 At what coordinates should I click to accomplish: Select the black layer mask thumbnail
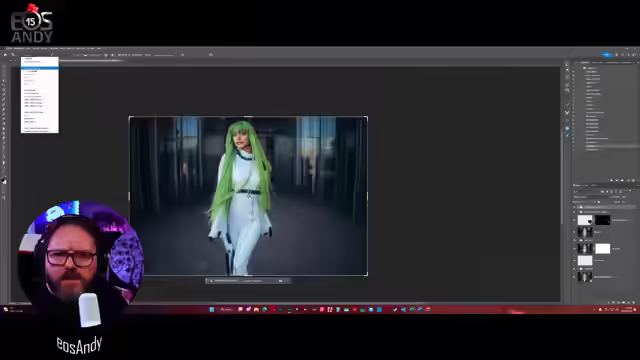602,220
